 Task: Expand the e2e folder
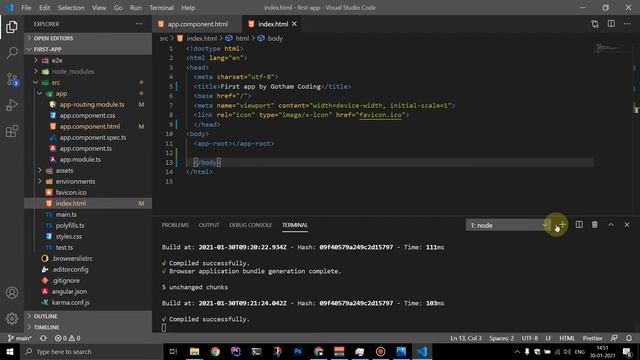[88, 60]
